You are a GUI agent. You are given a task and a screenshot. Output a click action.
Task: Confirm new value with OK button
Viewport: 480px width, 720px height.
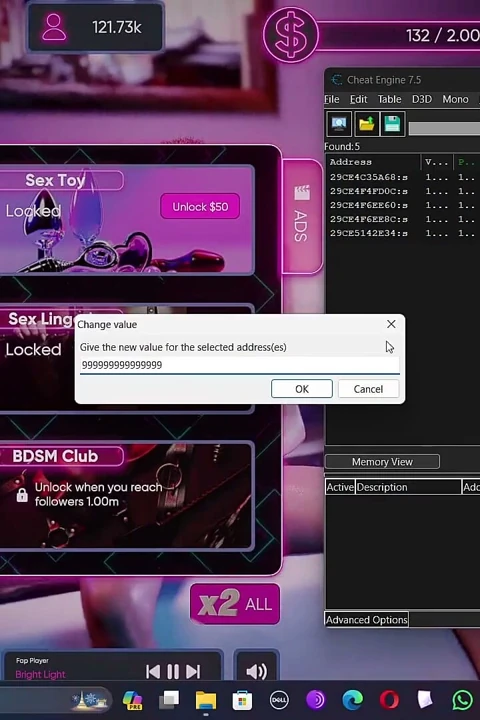302,389
